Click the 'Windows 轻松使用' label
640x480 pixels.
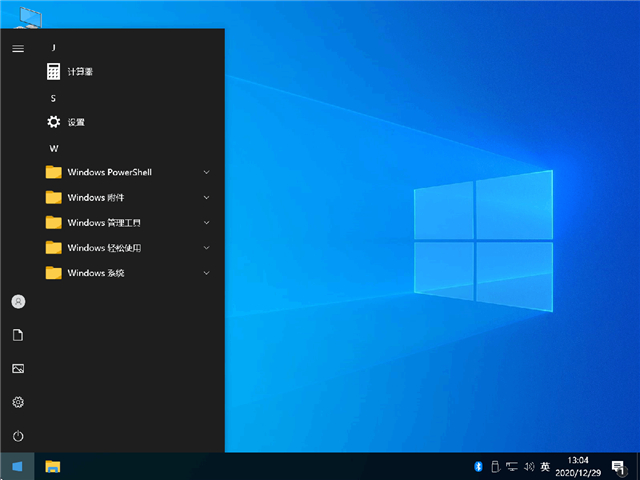click(x=104, y=248)
